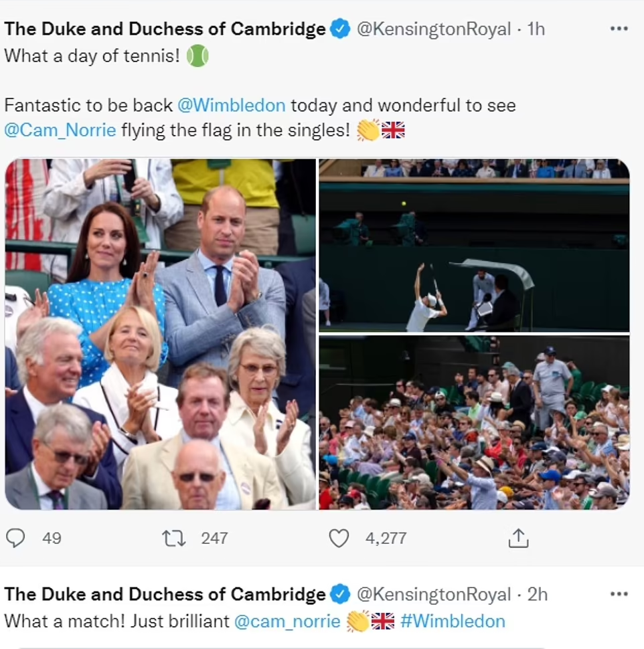The width and height of the screenshot is (644, 649).
Task: Click the 2h timestamp on second tweet
Action: (x=537, y=594)
